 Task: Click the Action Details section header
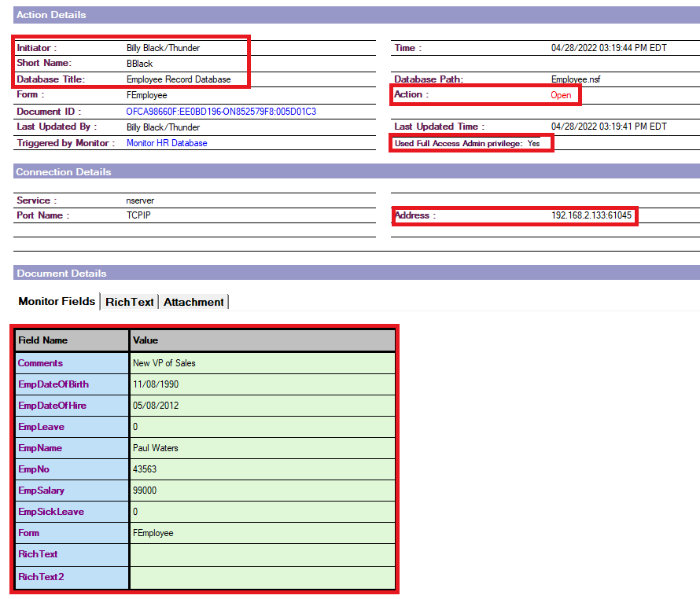pos(52,15)
